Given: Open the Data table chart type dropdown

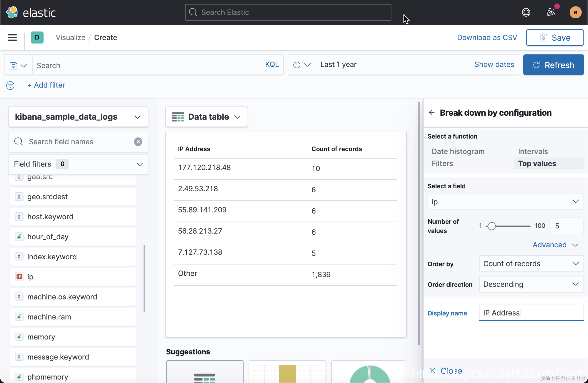Looking at the screenshot, I should (206, 117).
